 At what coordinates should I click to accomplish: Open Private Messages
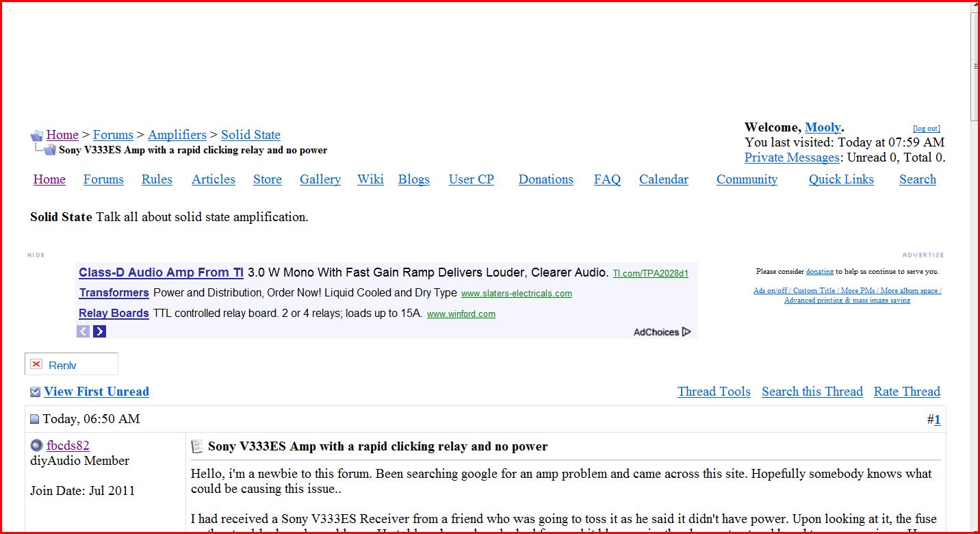(792, 157)
